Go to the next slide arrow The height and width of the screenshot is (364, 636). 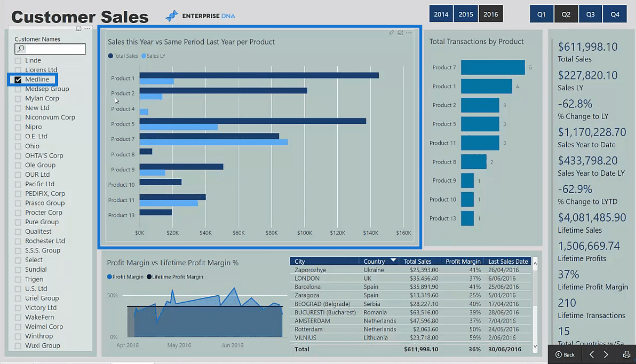pyautogui.click(x=606, y=355)
